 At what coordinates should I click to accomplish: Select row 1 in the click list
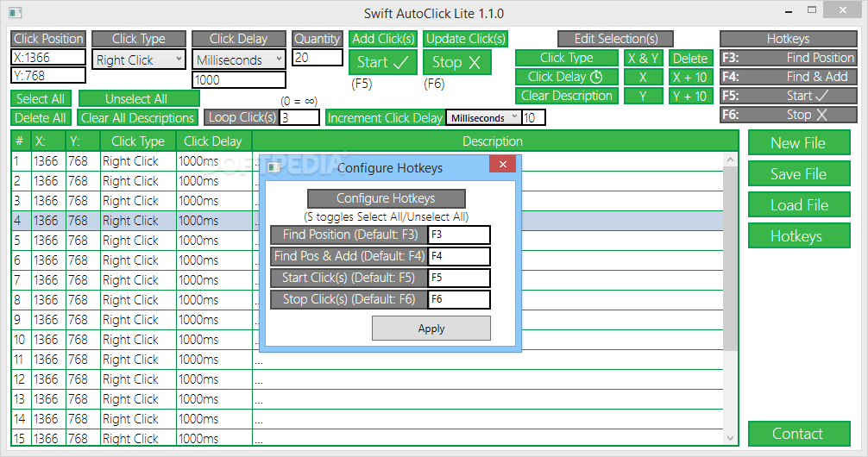tap(367, 161)
